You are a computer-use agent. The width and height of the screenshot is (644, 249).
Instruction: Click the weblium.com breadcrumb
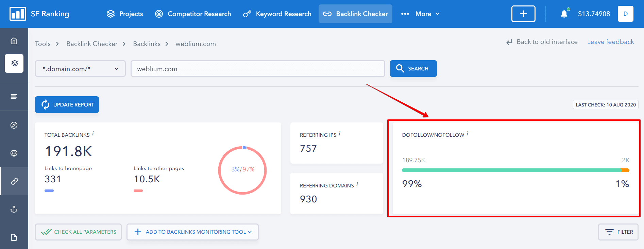[x=196, y=44]
